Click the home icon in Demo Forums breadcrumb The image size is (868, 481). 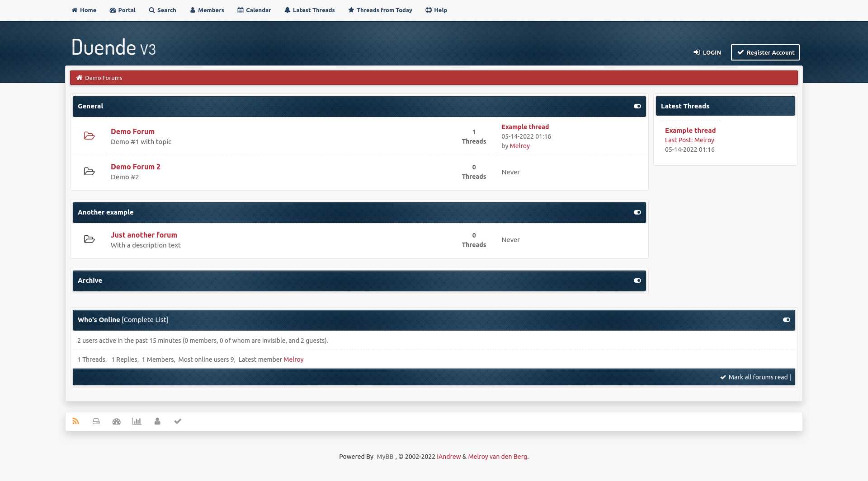80,78
